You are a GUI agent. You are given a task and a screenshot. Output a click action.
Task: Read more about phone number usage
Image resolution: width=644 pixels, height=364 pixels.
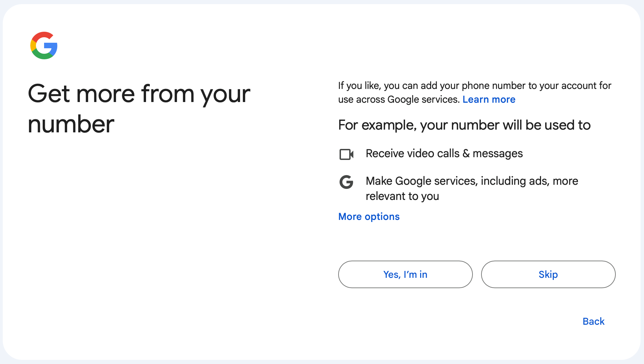489,100
